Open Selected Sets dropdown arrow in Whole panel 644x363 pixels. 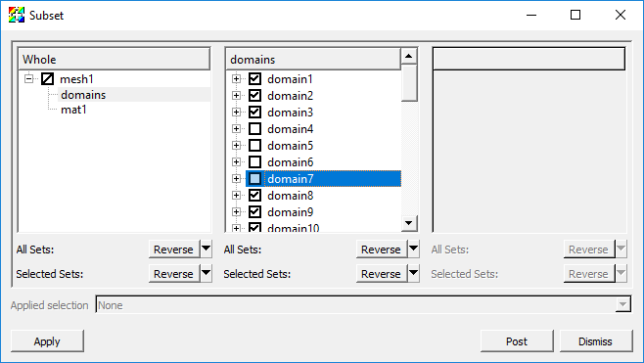[x=207, y=273]
